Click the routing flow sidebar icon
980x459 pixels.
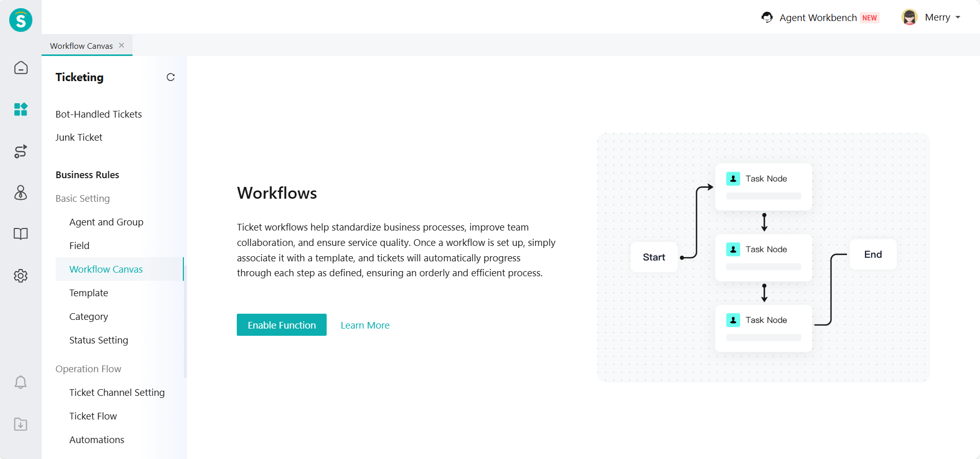[21, 151]
